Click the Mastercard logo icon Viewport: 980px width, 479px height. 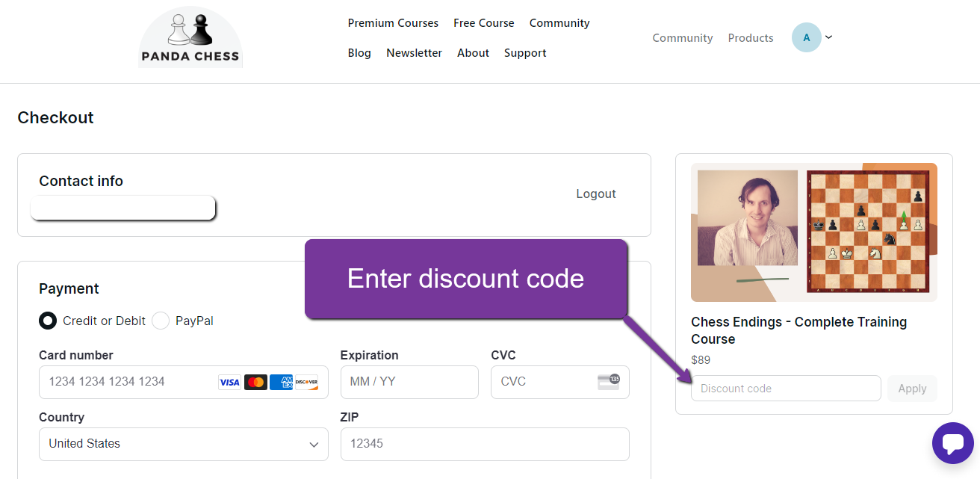[255, 383]
